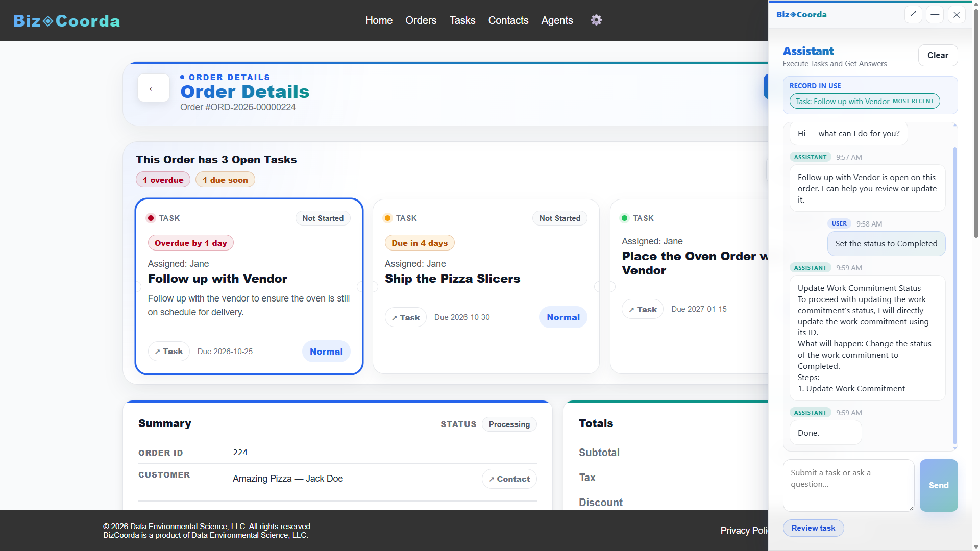Viewport: 980px width, 551px height.
Task: Click the BizCoorda logo in assistant panel
Action: pyautogui.click(x=801, y=14)
